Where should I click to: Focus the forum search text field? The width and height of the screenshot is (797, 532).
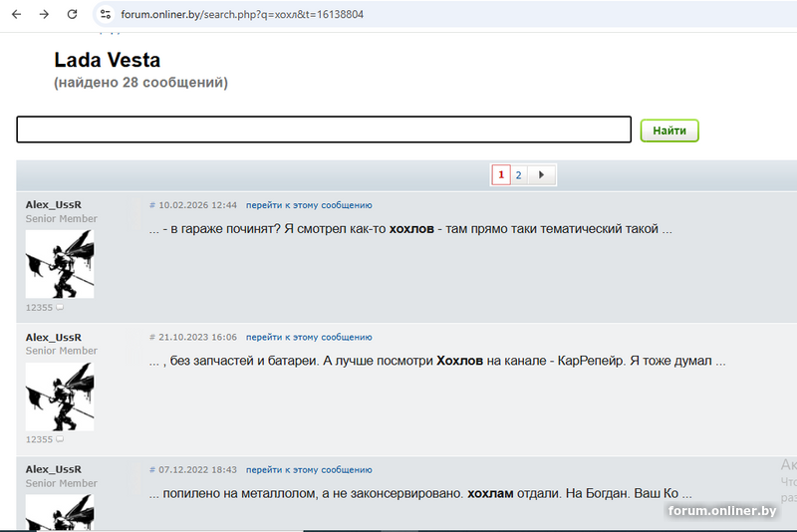pos(324,130)
